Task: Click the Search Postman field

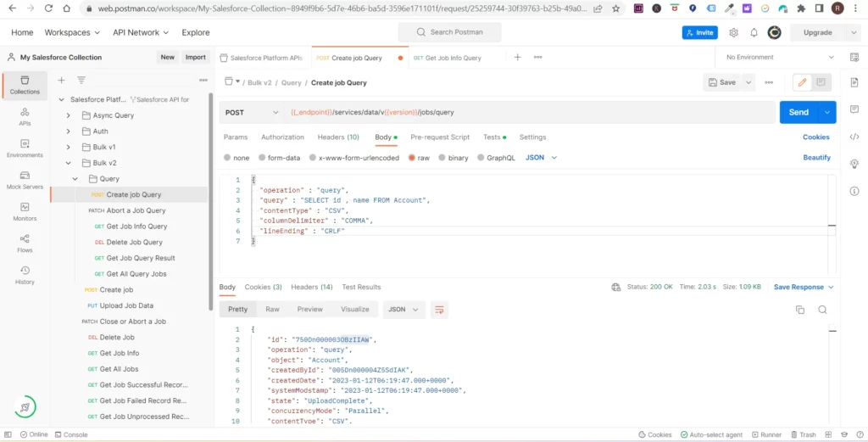Action: 449,32
